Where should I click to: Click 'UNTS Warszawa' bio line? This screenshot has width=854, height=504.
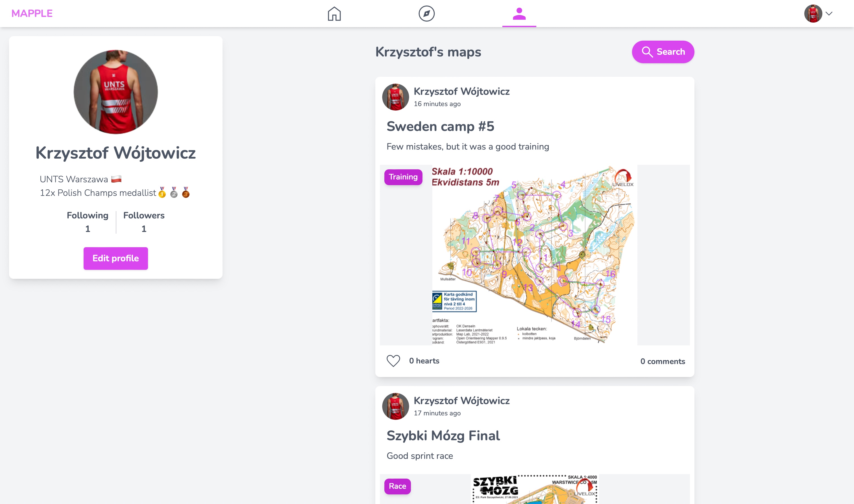pos(80,179)
